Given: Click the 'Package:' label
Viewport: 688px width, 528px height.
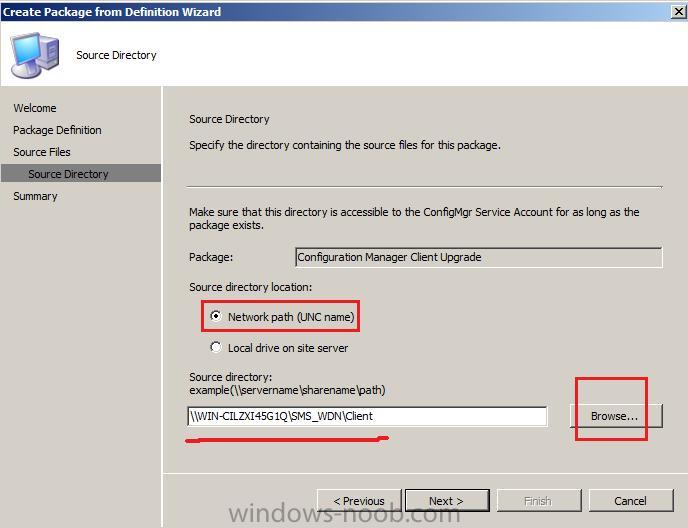Looking at the screenshot, I should [x=211, y=257].
